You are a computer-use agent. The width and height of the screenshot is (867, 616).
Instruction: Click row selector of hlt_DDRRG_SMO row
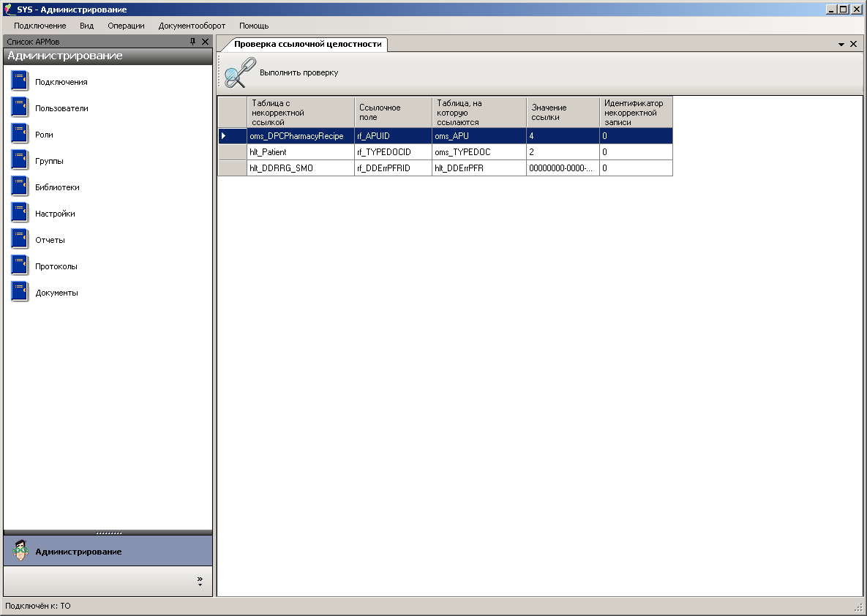(x=232, y=168)
